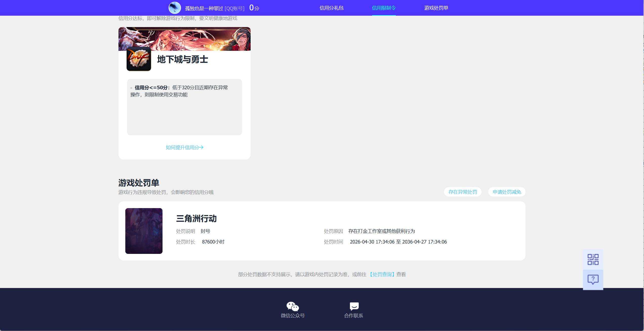The image size is (644, 331).
Task: Click the [QQ账号] account type label
Action: pyautogui.click(x=234, y=9)
